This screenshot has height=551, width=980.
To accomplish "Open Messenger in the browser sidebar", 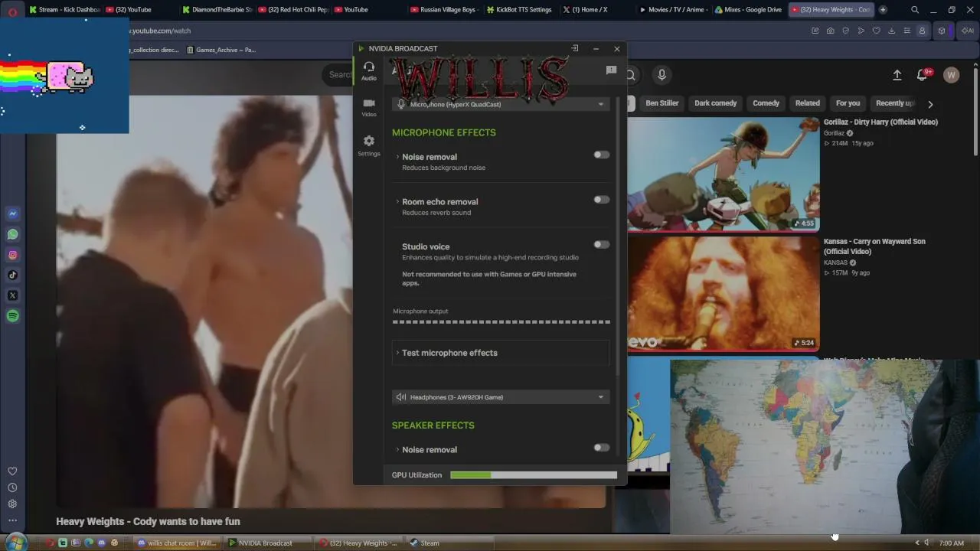I will point(12,214).
